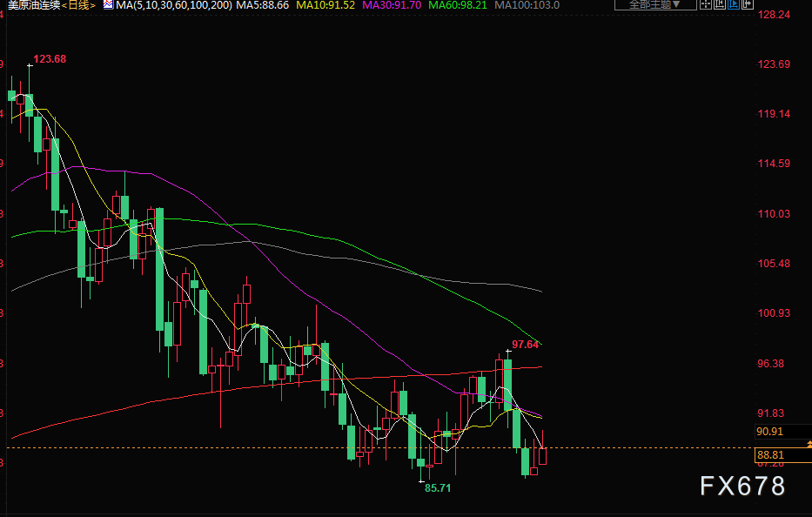Click the 85.71 low price marker
812x517 pixels.
point(438,488)
